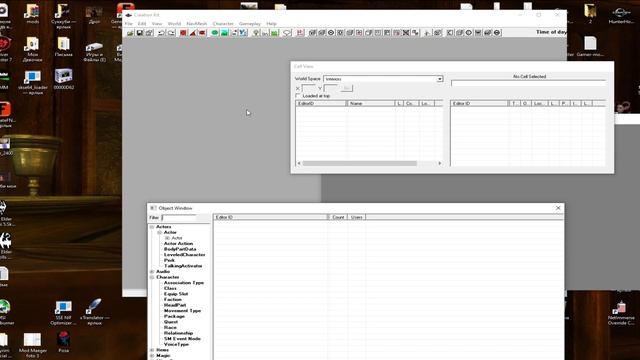Open the World menu
640x360 pixels.
click(174, 24)
